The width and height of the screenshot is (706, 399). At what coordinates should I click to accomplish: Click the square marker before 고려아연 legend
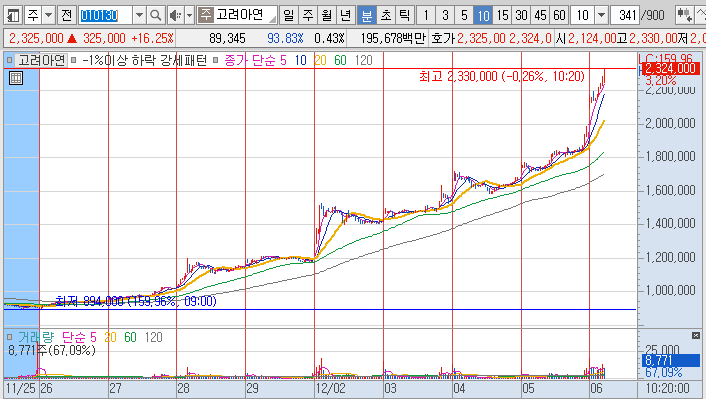[x=9, y=60]
